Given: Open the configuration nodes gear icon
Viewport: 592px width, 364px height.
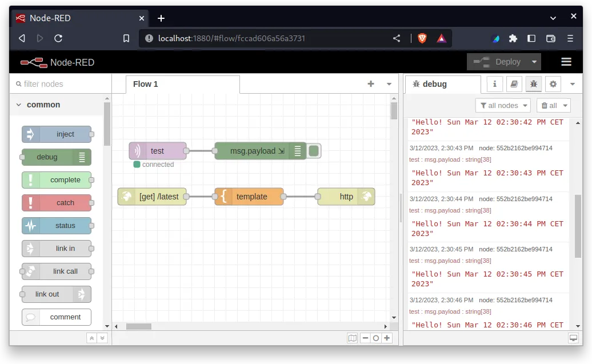Looking at the screenshot, I should [553, 84].
